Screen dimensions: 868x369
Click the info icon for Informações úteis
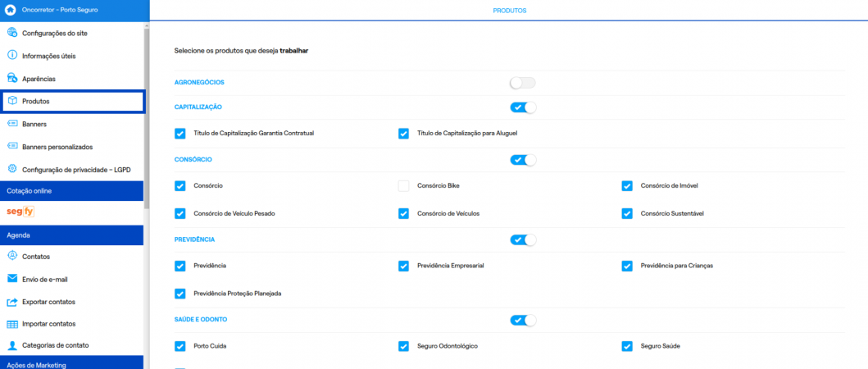point(12,56)
